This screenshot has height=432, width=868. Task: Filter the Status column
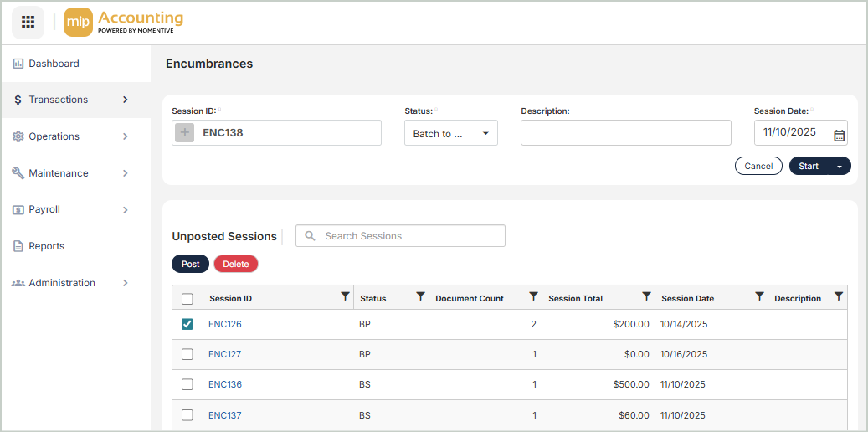pyautogui.click(x=420, y=297)
